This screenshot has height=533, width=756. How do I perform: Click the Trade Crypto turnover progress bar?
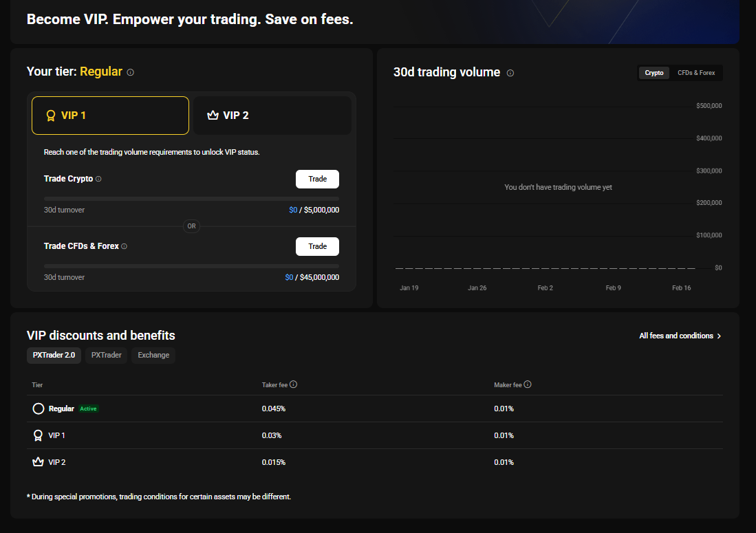tap(191, 199)
